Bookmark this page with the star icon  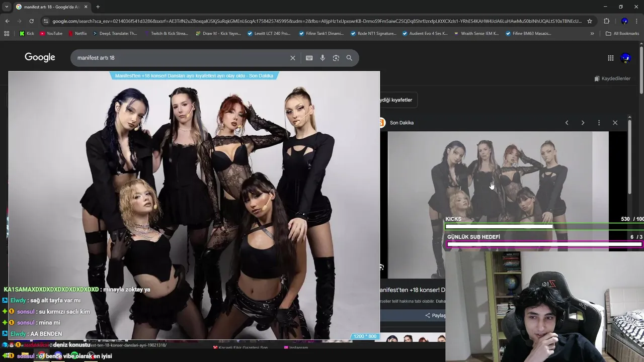[x=590, y=21]
